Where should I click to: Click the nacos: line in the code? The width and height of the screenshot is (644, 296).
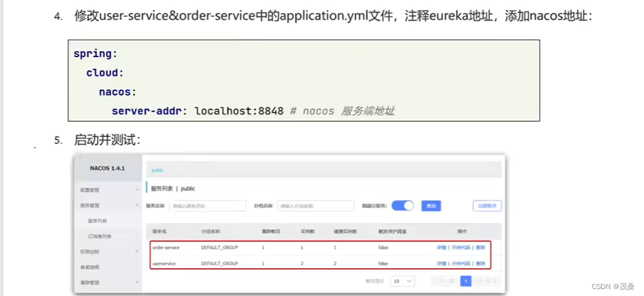(117, 92)
